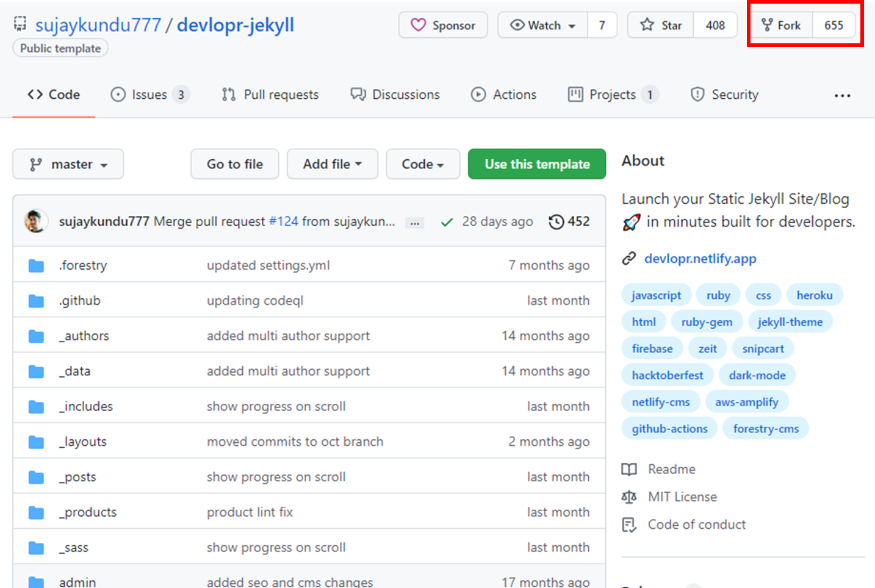Open the _data folder

pos(74,371)
